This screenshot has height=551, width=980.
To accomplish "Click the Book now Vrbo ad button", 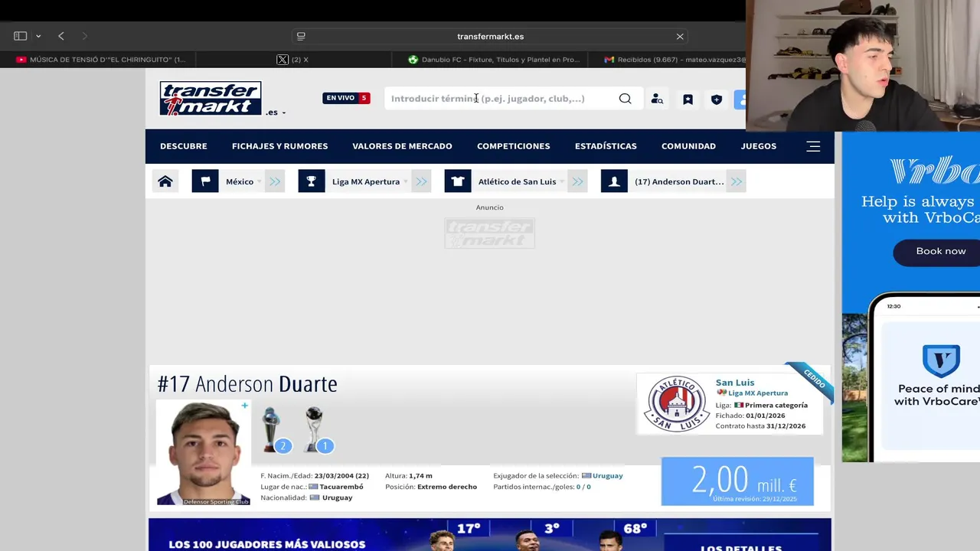I will pos(940,251).
